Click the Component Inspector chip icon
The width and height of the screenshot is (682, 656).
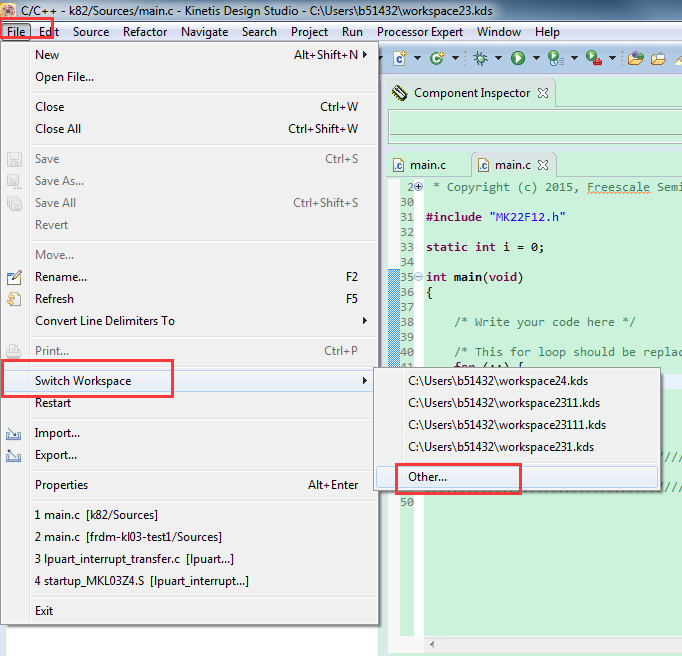[399, 93]
